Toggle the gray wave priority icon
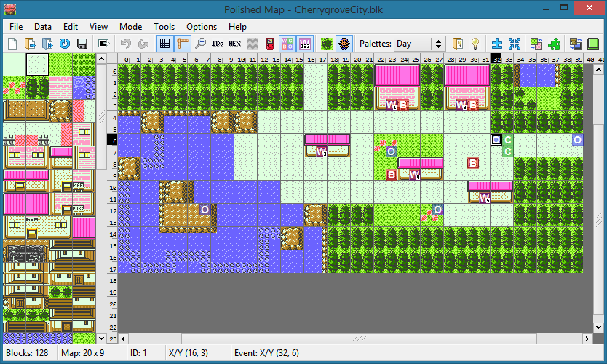This screenshot has height=364, width=607. (253, 44)
